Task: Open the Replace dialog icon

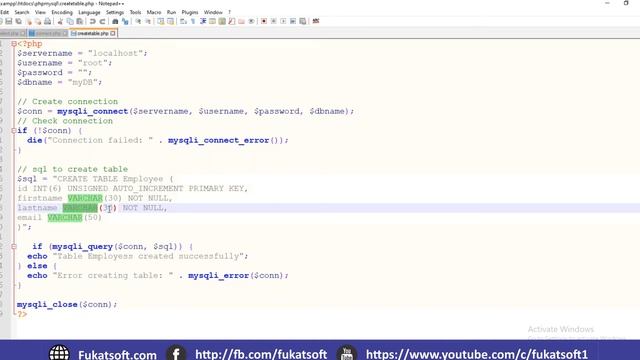Action: coord(125,21)
